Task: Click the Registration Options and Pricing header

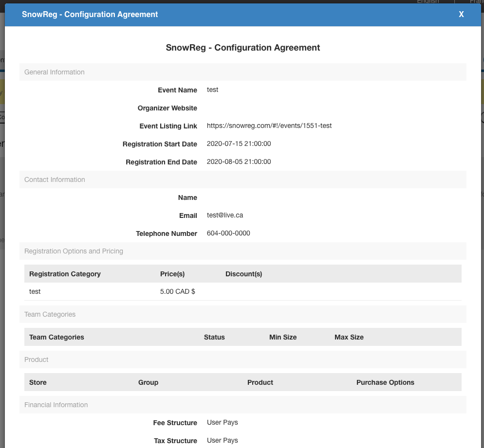Action: pyautogui.click(x=74, y=251)
